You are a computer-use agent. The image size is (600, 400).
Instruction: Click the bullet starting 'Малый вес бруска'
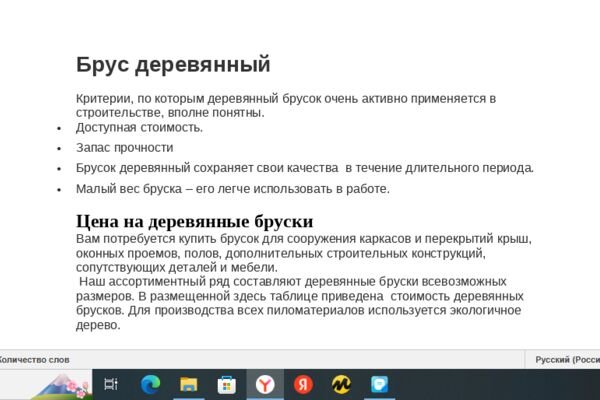click(233, 189)
